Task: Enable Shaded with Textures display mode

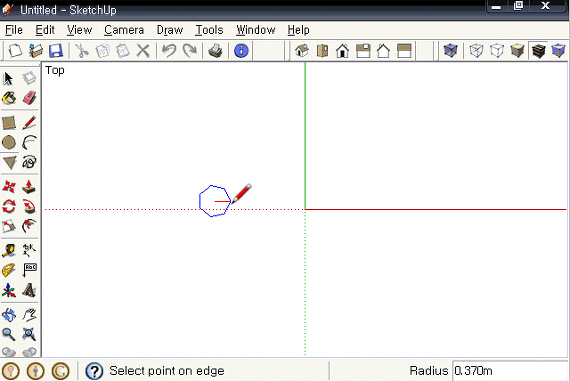Action: click(538, 51)
